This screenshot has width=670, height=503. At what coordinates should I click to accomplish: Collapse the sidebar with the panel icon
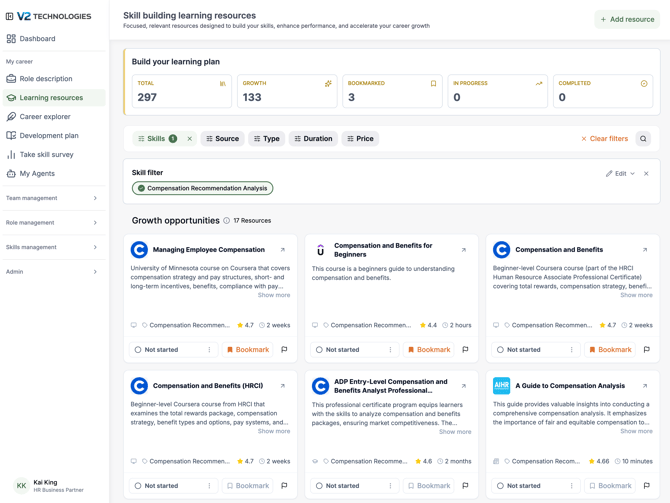pyautogui.click(x=9, y=16)
